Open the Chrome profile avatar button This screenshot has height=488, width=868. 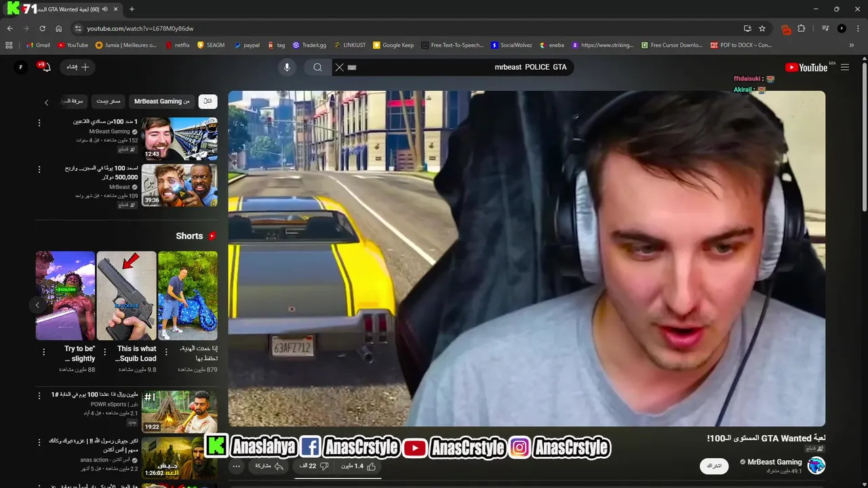coord(842,28)
